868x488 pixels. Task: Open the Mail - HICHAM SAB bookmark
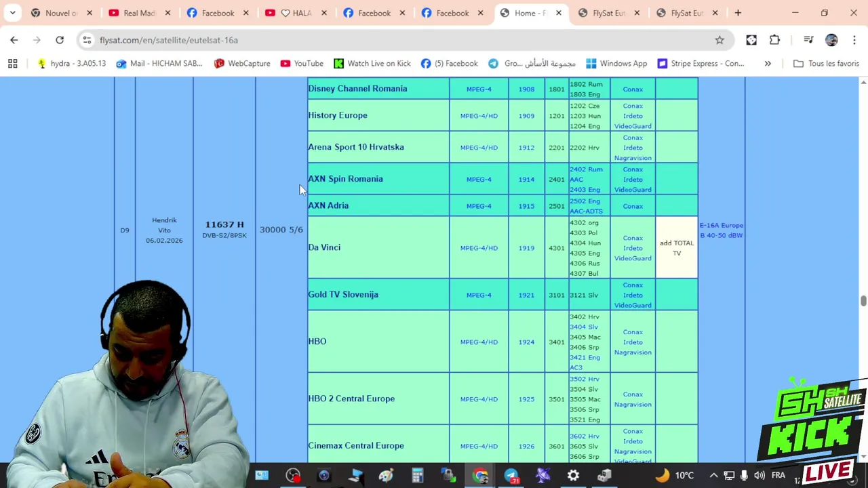click(159, 63)
